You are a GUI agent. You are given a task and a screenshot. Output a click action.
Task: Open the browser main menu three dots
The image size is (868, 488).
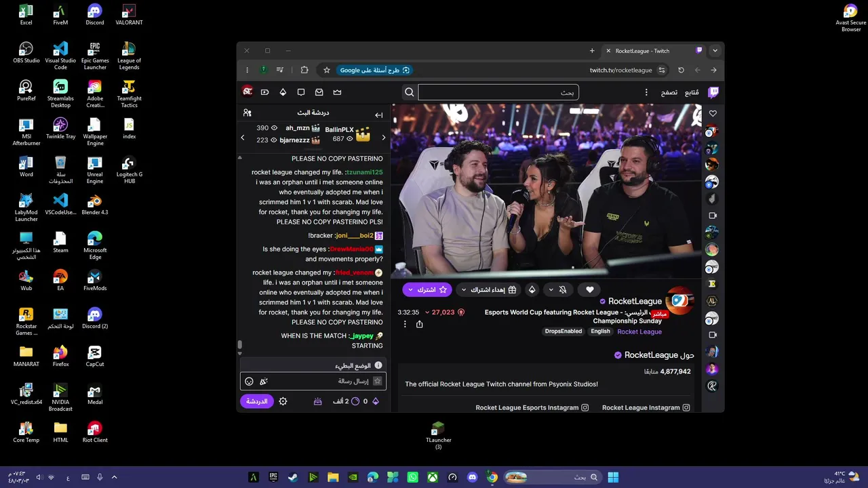point(247,70)
